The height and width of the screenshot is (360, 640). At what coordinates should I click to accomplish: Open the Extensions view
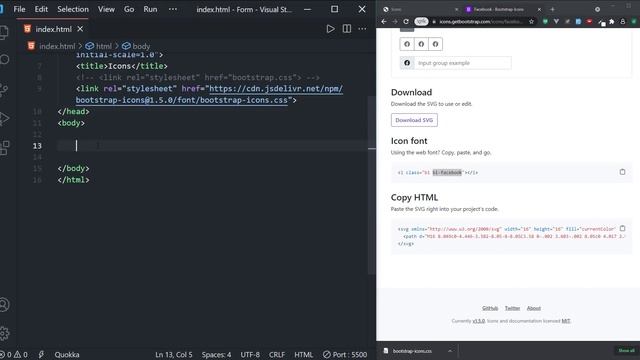point(4,148)
